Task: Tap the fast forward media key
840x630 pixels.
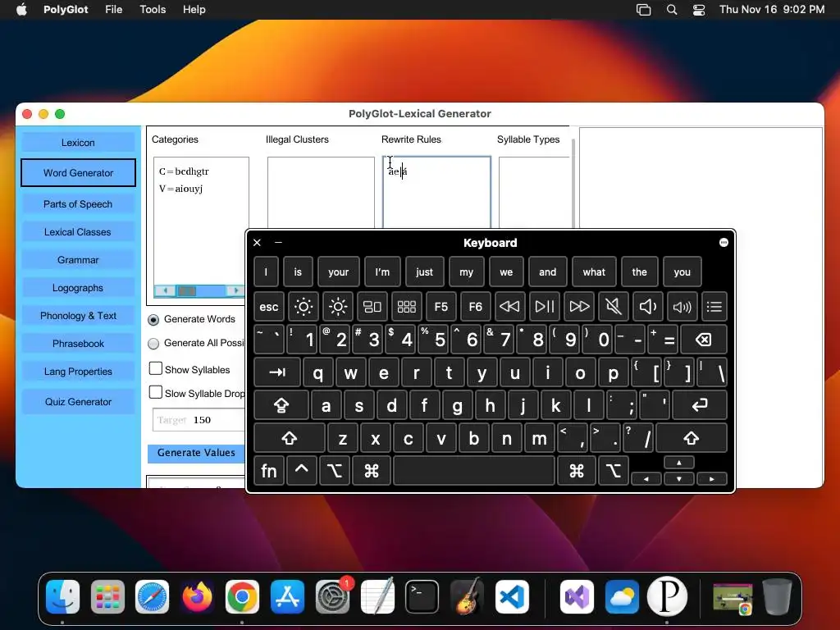Action: click(x=579, y=307)
